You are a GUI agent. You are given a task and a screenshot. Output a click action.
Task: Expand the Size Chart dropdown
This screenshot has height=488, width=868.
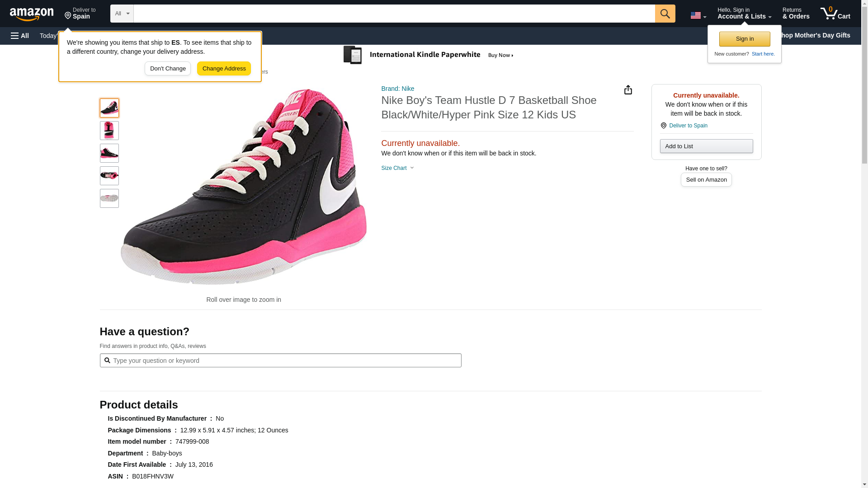[397, 168]
